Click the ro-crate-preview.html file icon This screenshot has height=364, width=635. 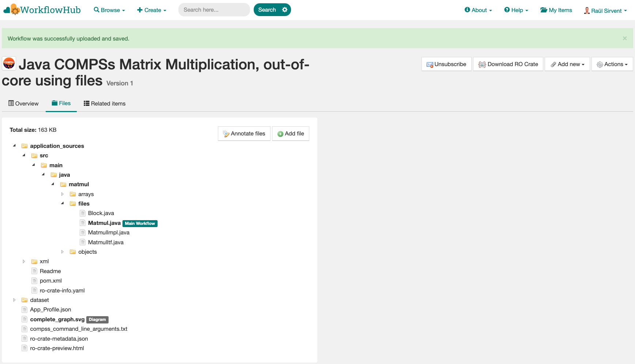pyautogui.click(x=24, y=348)
